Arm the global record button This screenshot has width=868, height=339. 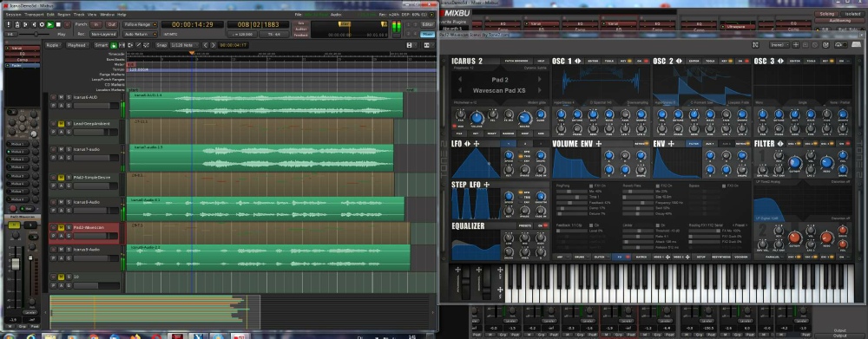[67, 24]
